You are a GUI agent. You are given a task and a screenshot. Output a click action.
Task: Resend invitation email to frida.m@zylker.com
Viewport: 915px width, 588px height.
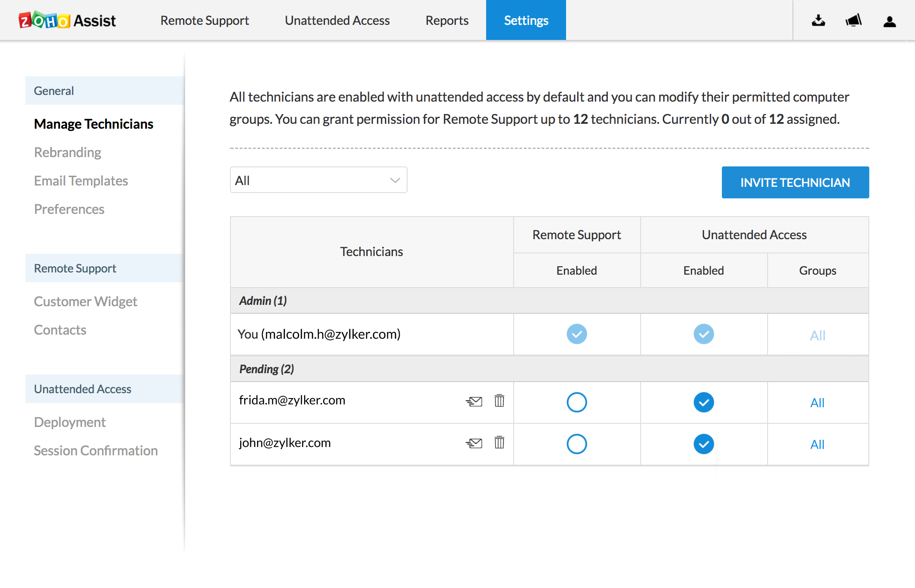(x=474, y=402)
